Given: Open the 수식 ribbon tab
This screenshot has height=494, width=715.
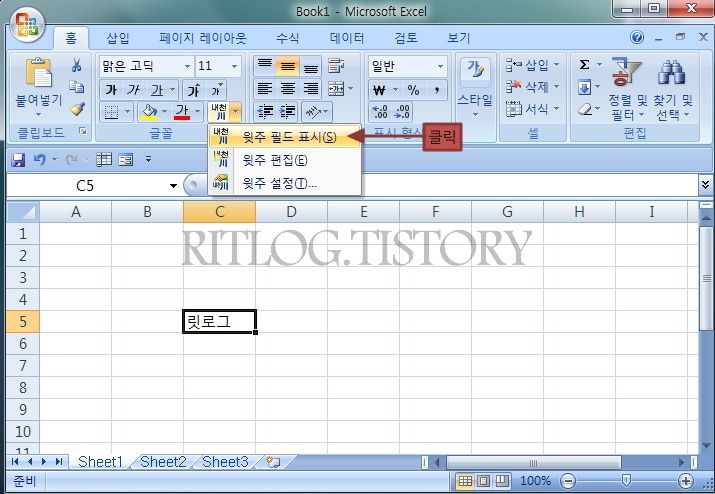Looking at the screenshot, I should (287, 38).
